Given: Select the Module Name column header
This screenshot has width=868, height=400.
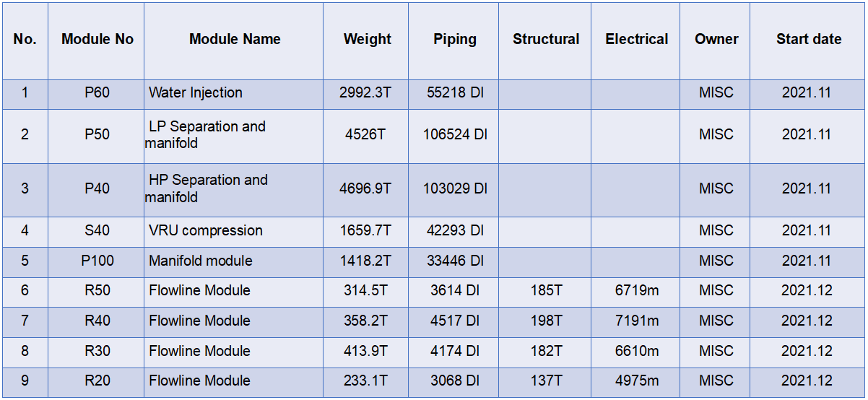Looking at the screenshot, I should [233, 40].
